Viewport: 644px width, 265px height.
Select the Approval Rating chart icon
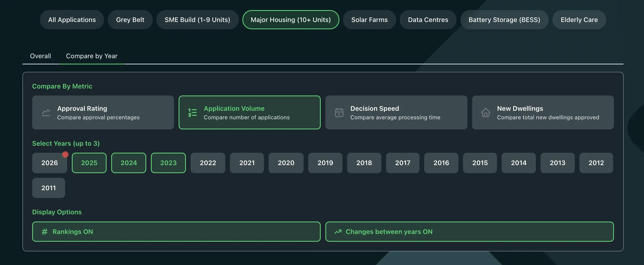pyautogui.click(x=46, y=112)
